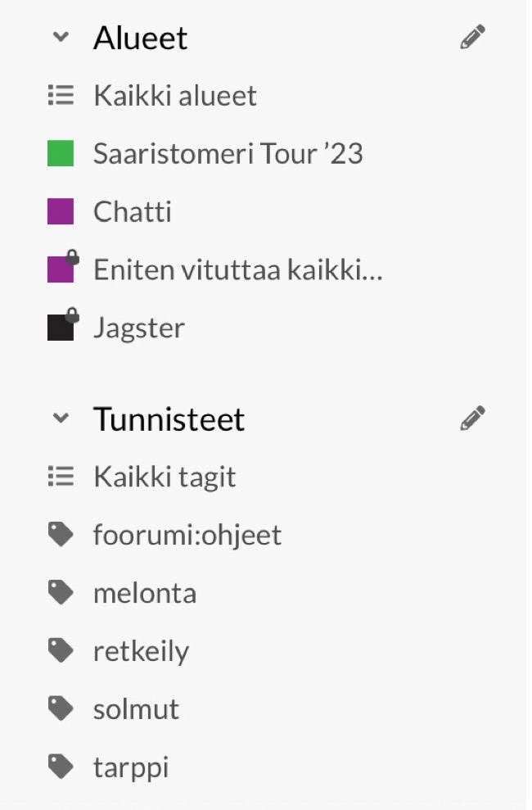Click the pencil edit icon beside Tunnisteet

pyautogui.click(x=472, y=419)
